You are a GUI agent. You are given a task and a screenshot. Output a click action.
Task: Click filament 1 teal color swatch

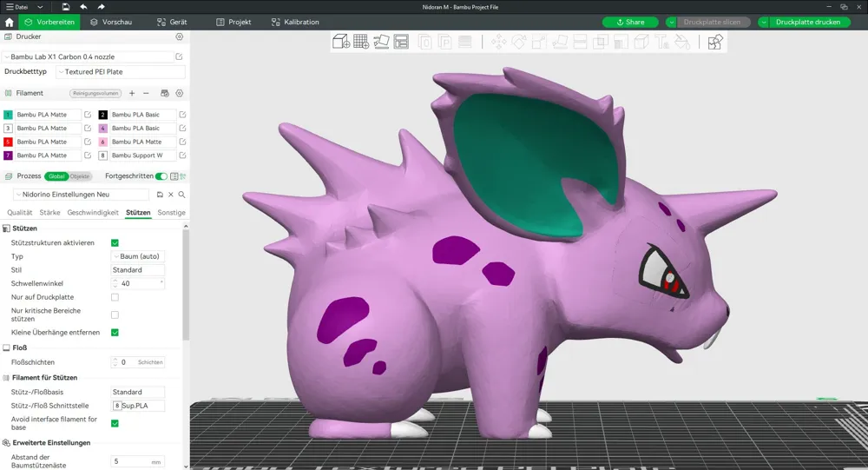pos(8,115)
